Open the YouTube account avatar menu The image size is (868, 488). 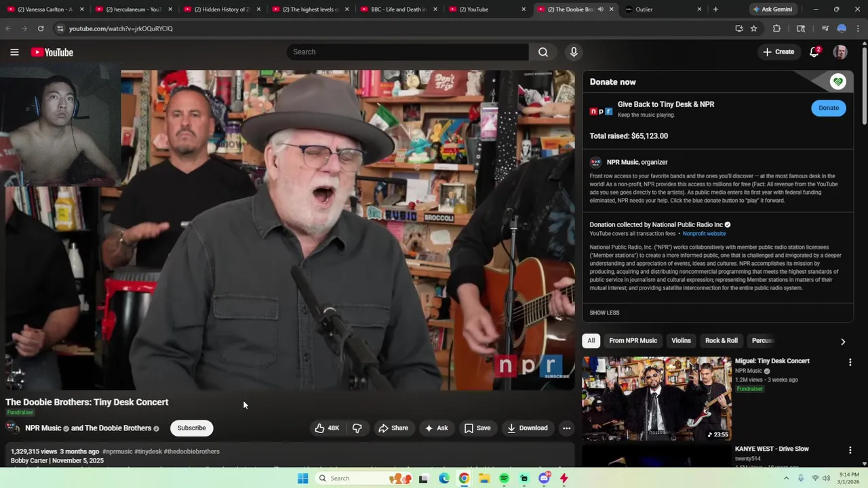point(840,52)
